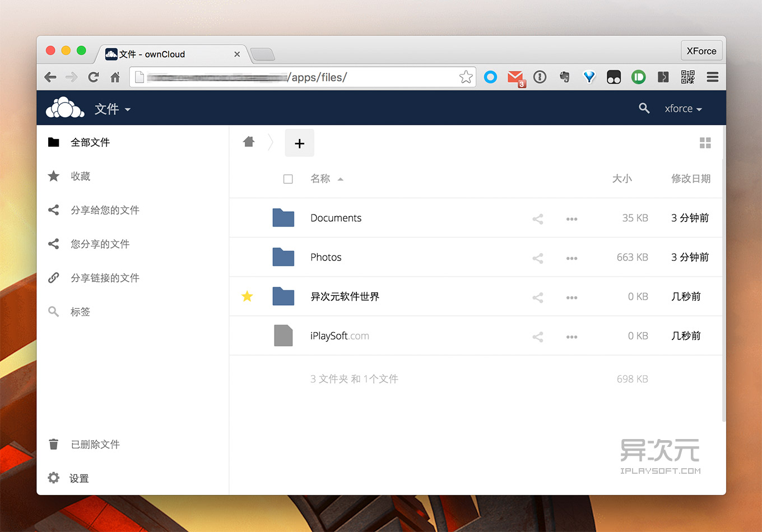The image size is (762, 532).
Task: Open the iPlaySoft.com file
Action: pos(340,335)
